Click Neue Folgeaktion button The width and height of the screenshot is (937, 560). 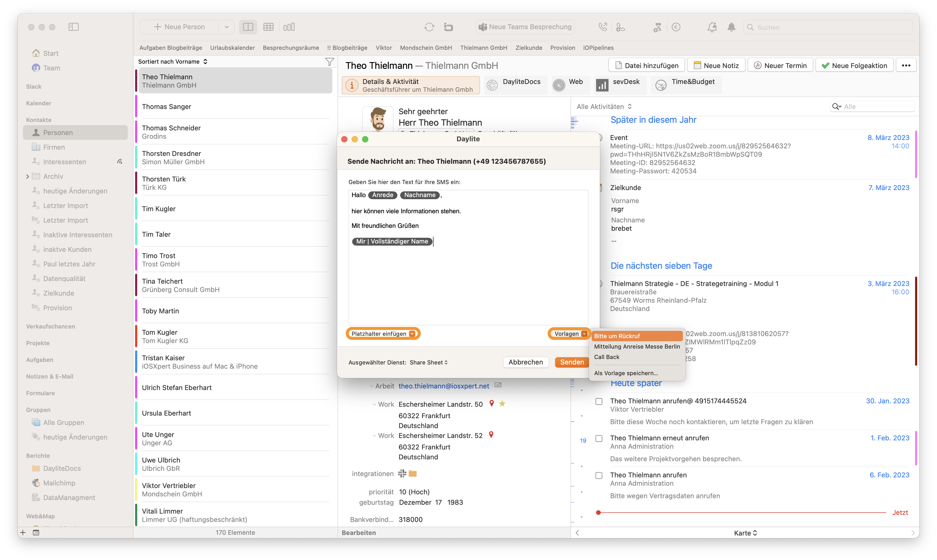tap(854, 65)
